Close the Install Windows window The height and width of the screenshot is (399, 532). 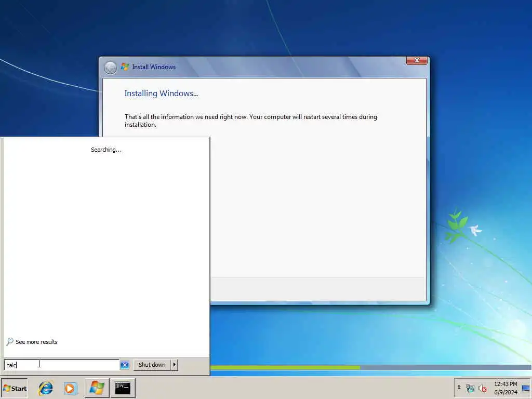[417, 60]
